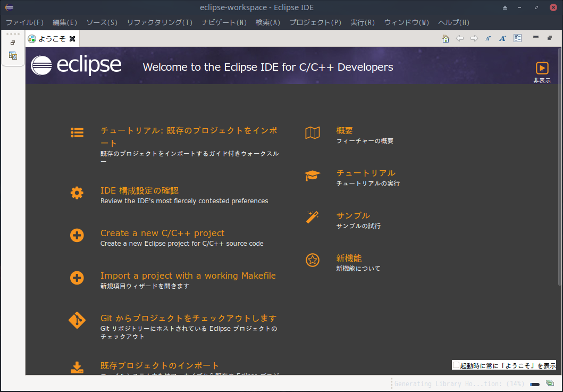Open 既存プロジェクトのインポート link
This screenshot has width=563, height=392.
tap(159, 365)
